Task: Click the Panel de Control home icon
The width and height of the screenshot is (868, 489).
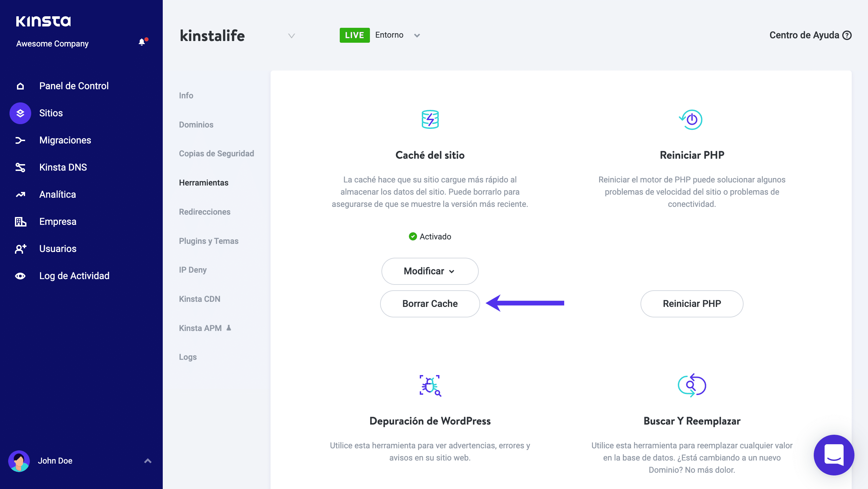Action: click(x=20, y=86)
